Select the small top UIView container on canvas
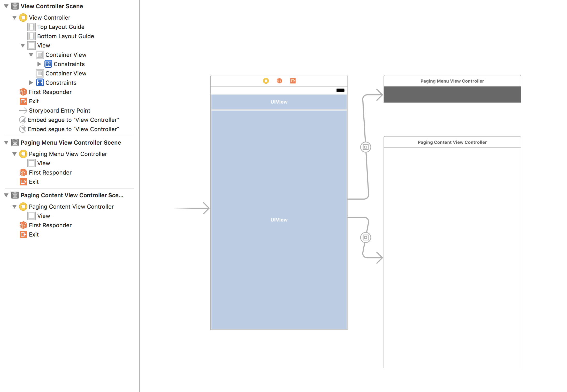Screen dimensions: 567x392 coord(279,102)
